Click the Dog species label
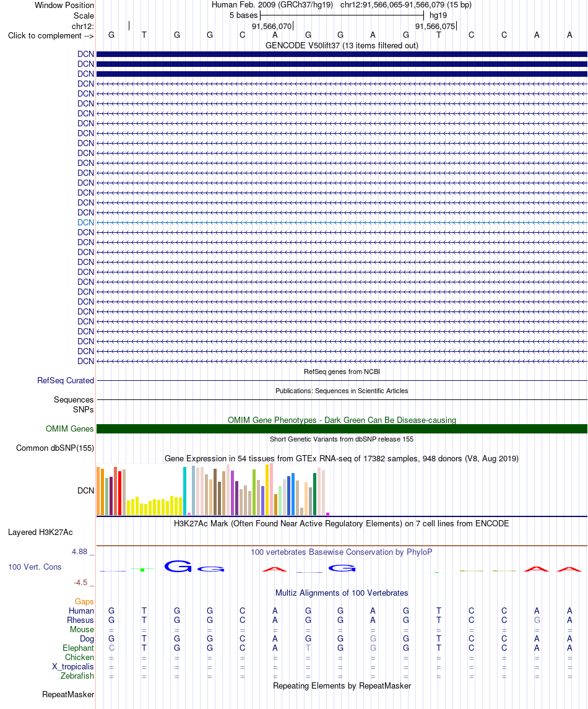The width and height of the screenshot is (588, 709). pos(87,639)
